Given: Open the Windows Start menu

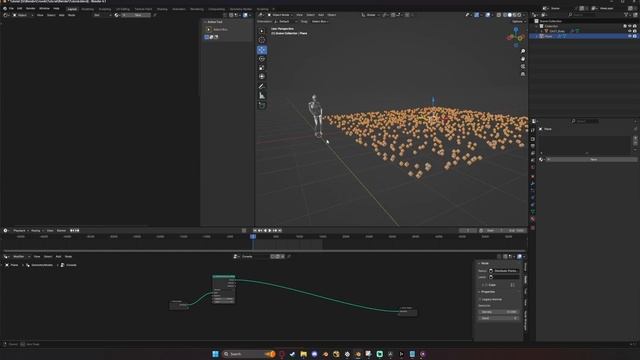Looking at the screenshot, I should [216, 354].
